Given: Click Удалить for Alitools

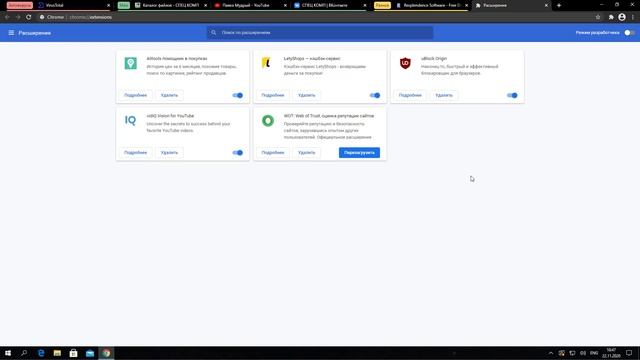Looking at the screenshot, I should pos(169,96).
